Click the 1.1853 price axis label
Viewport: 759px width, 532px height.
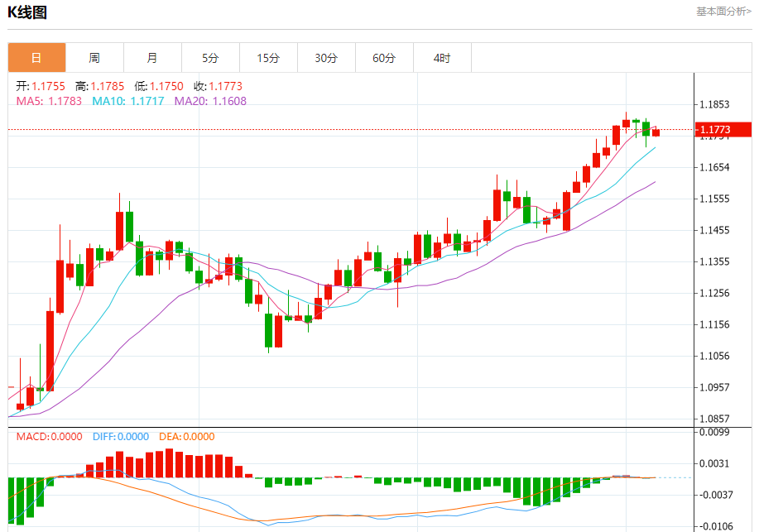click(x=714, y=105)
